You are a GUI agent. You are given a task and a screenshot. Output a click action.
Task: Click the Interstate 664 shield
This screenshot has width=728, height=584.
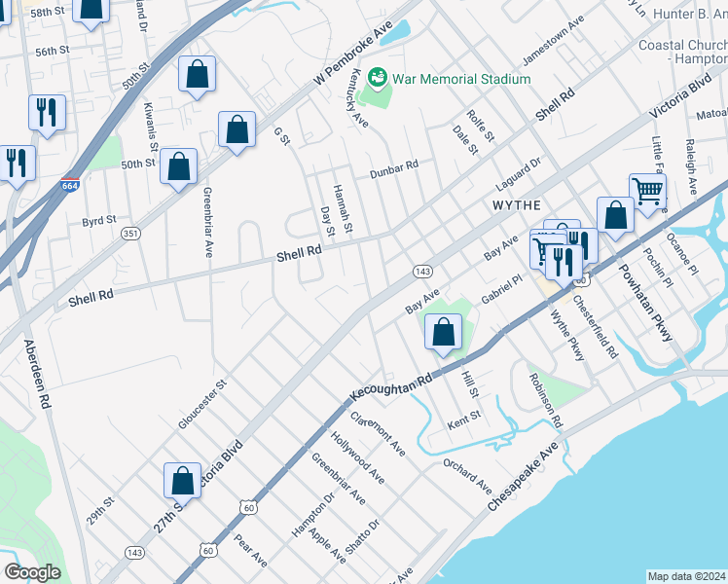tap(70, 185)
